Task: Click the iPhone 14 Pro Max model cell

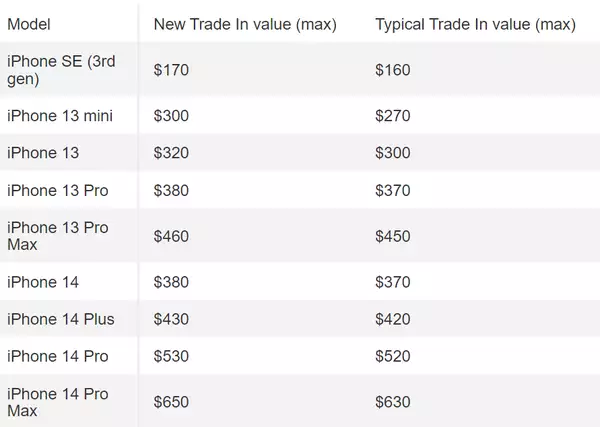Action: pos(58,402)
